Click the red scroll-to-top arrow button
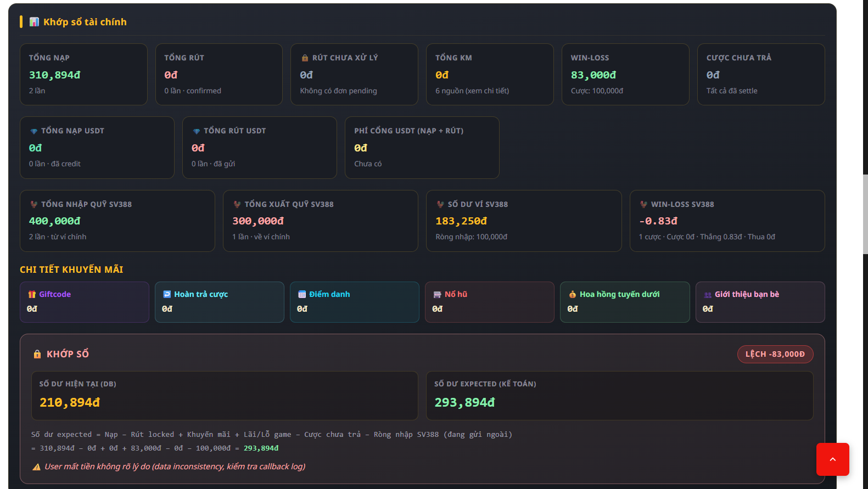This screenshot has height=489, width=868. [832, 459]
